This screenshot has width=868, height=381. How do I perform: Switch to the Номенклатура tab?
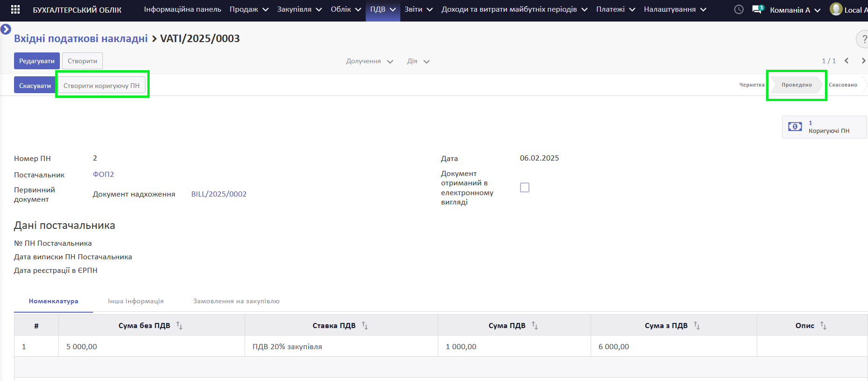53,301
